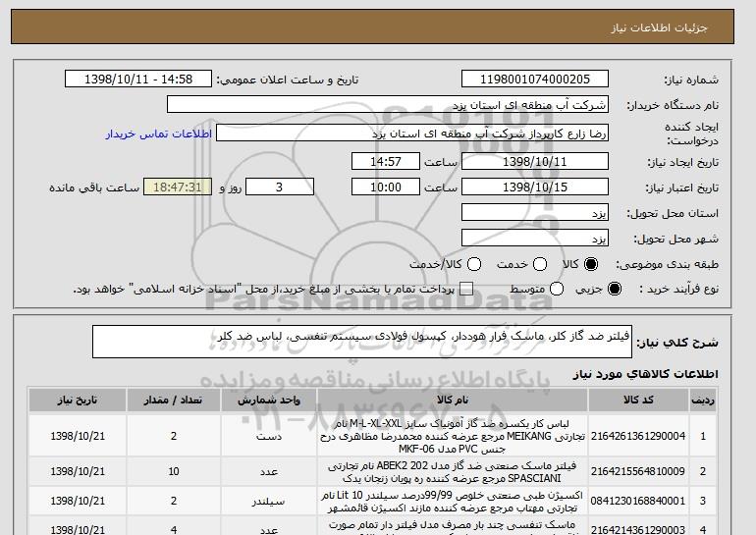Click the creation time field 14:57
Image resolution: width=756 pixels, height=535 pixels.
coord(386,161)
